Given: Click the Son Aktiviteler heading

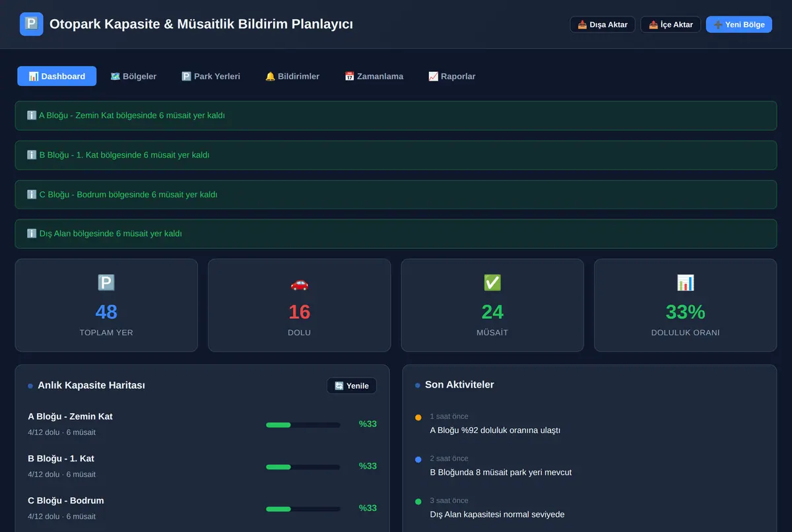Looking at the screenshot, I should pyautogui.click(x=459, y=385).
